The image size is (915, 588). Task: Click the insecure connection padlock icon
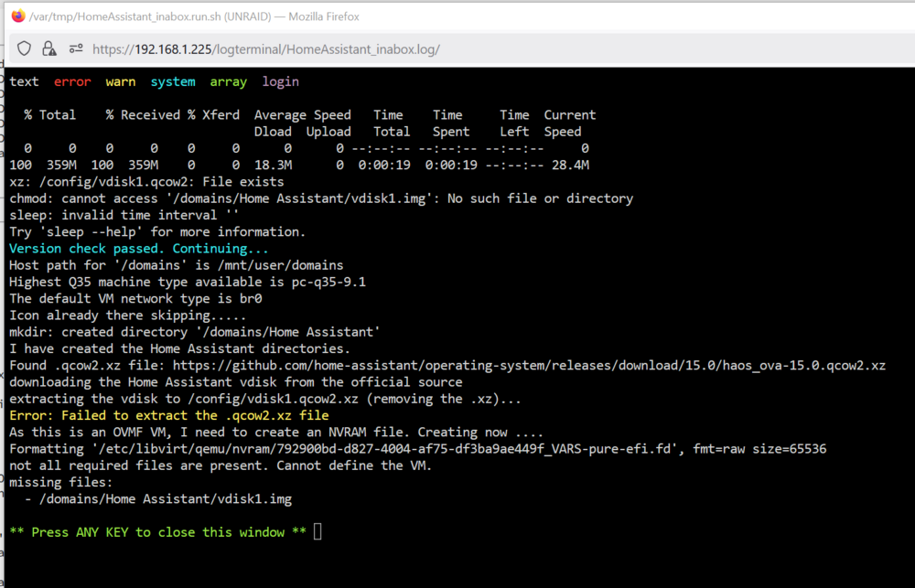click(x=49, y=48)
